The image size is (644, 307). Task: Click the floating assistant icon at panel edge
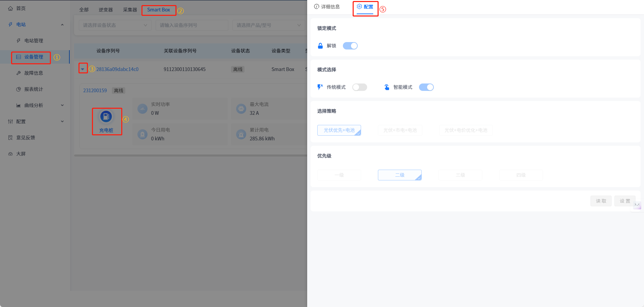[637, 205]
